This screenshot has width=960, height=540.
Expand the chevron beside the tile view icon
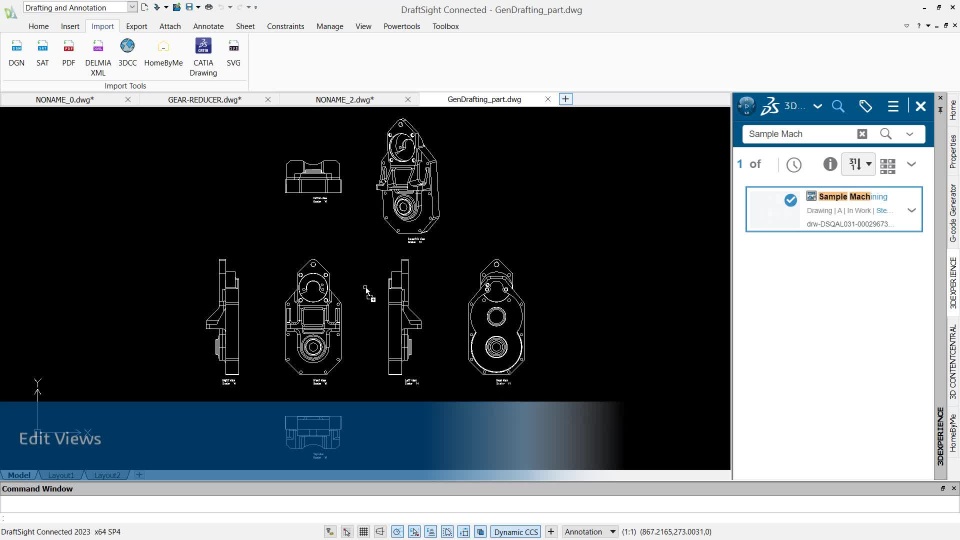912,164
